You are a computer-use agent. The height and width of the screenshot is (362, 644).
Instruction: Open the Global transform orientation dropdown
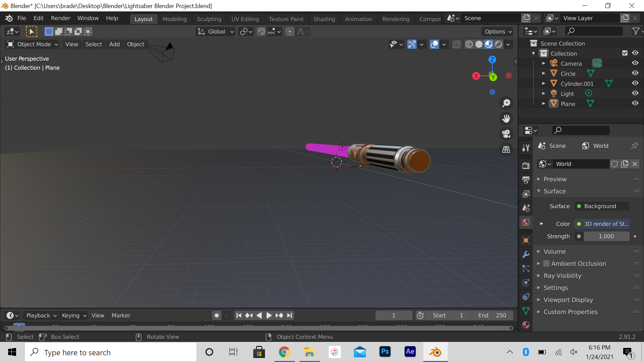(215, 32)
